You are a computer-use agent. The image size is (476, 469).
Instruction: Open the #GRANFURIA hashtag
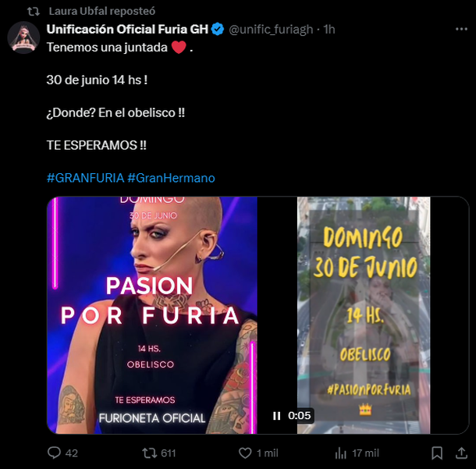pyautogui.click(x=86, y=178)
